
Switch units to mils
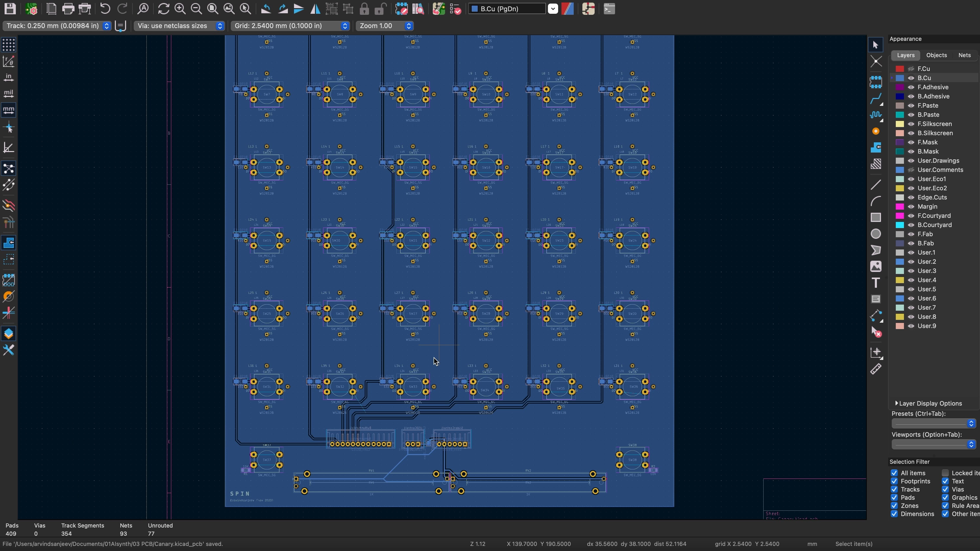click(x=9, y=94)
